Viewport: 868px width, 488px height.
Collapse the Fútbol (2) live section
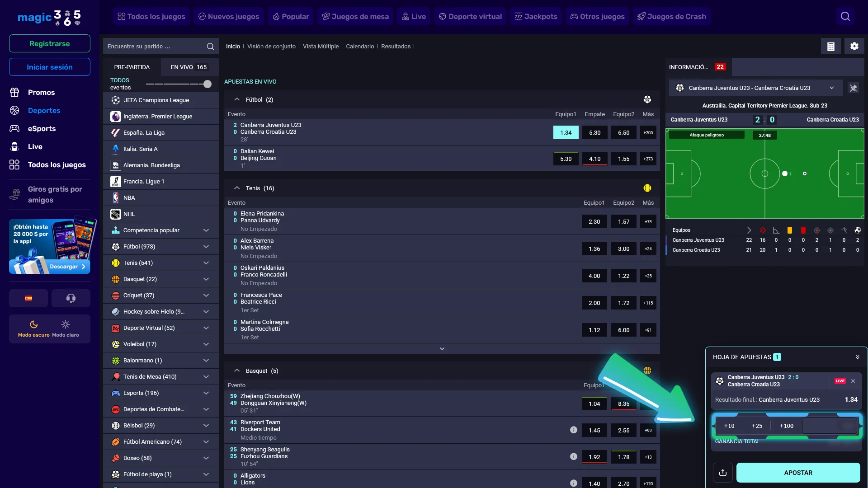pyautogui.click(x=236, y=99)
